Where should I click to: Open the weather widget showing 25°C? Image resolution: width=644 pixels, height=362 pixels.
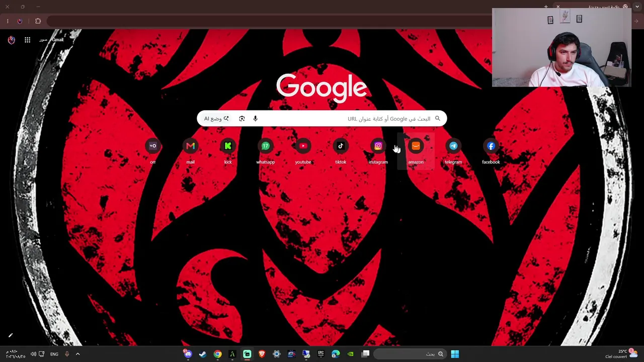(x=622, y=354)
